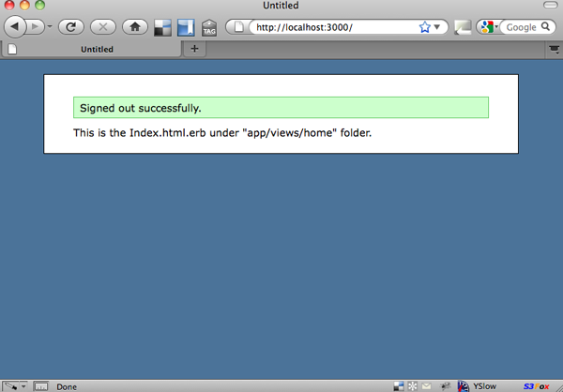Reload the page with the refresh button
The height and width of the screenshot is (392, 563).
tap(71, 27)
